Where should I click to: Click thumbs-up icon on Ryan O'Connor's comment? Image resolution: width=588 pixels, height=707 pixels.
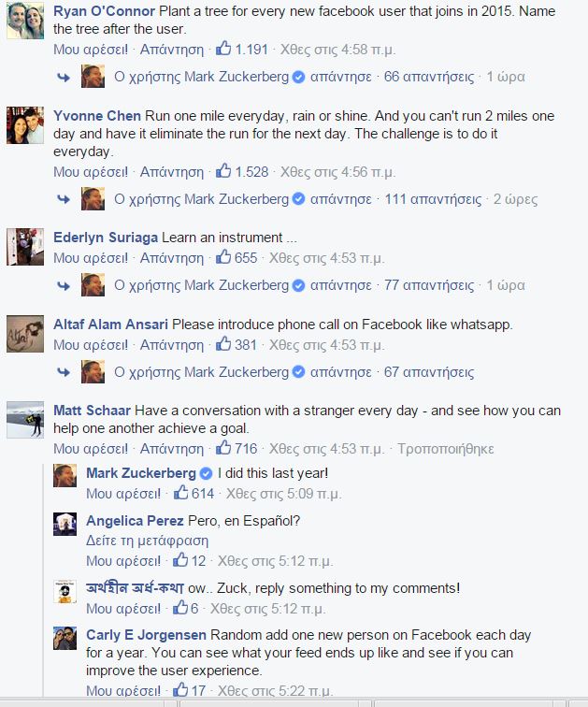[223, 47]
